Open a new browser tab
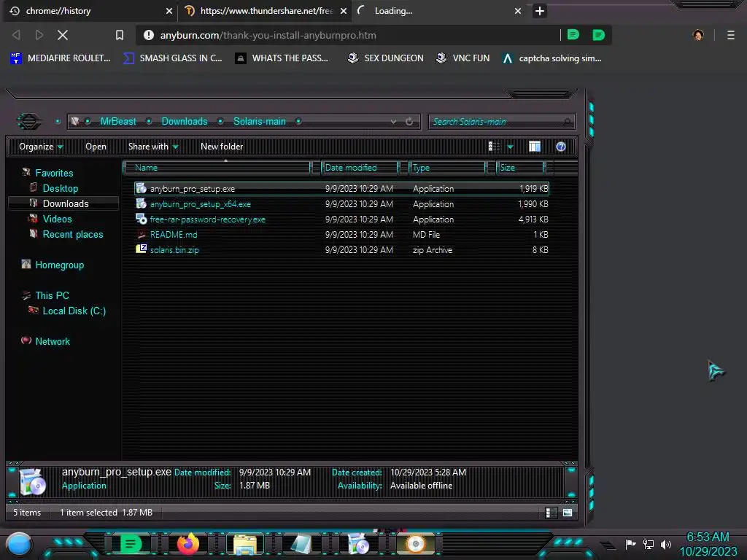The image size is (747, 560). tap(540, 11)
